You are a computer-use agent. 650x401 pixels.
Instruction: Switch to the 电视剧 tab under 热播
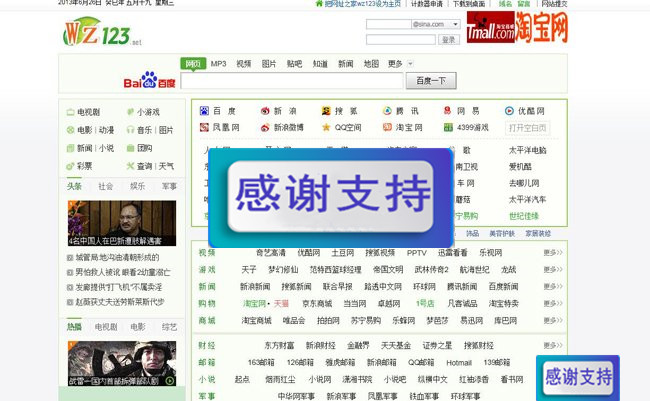click(106, 327)
